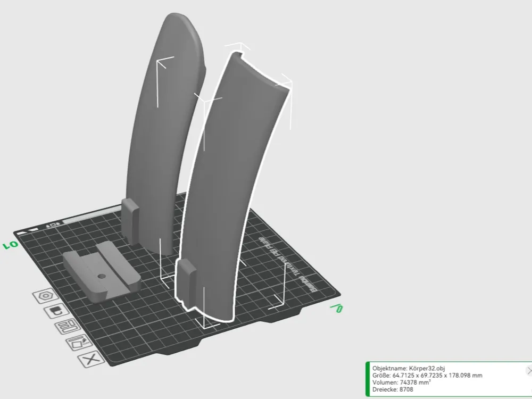Remove plate with the X icon
The image size is (532, 399).
coord(91,359)
